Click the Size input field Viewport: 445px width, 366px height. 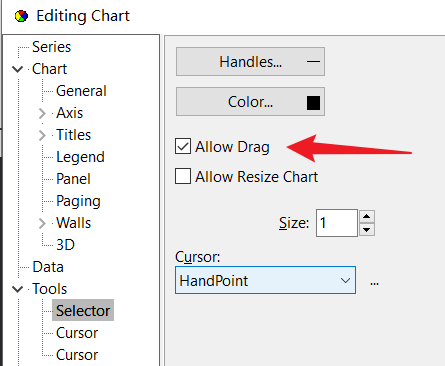[x=337, y=223]
